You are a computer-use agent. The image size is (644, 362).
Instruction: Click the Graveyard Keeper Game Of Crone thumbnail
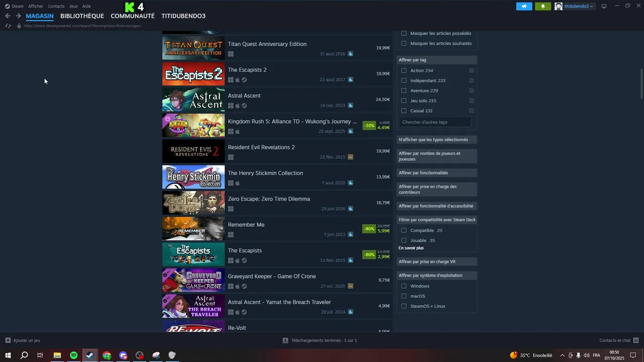[x=193, y=281]
